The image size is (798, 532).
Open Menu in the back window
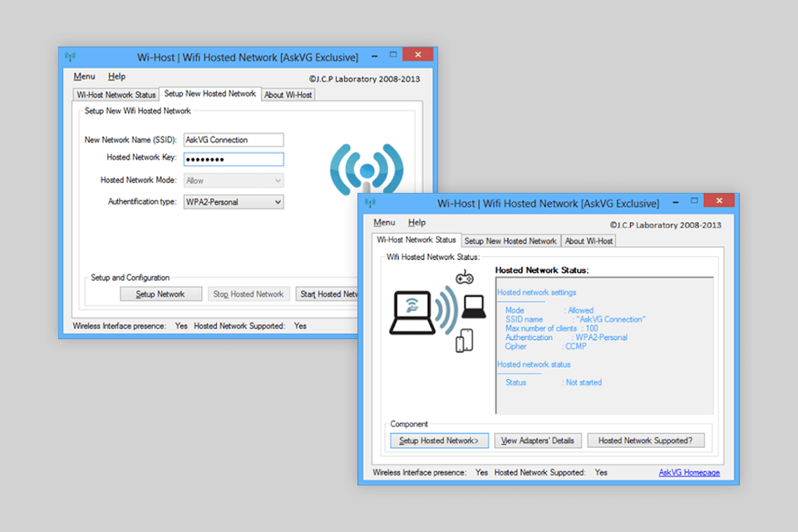84,76
